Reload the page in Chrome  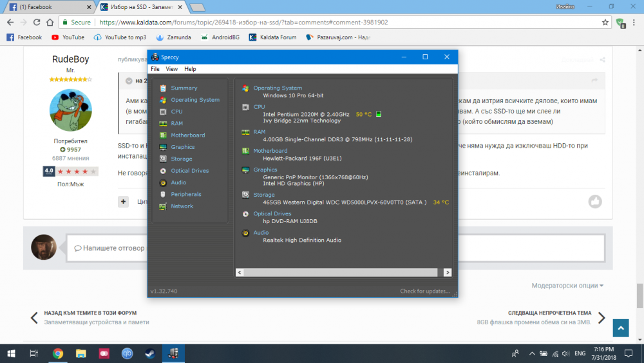pyautogui.click(x=37, y=22)
